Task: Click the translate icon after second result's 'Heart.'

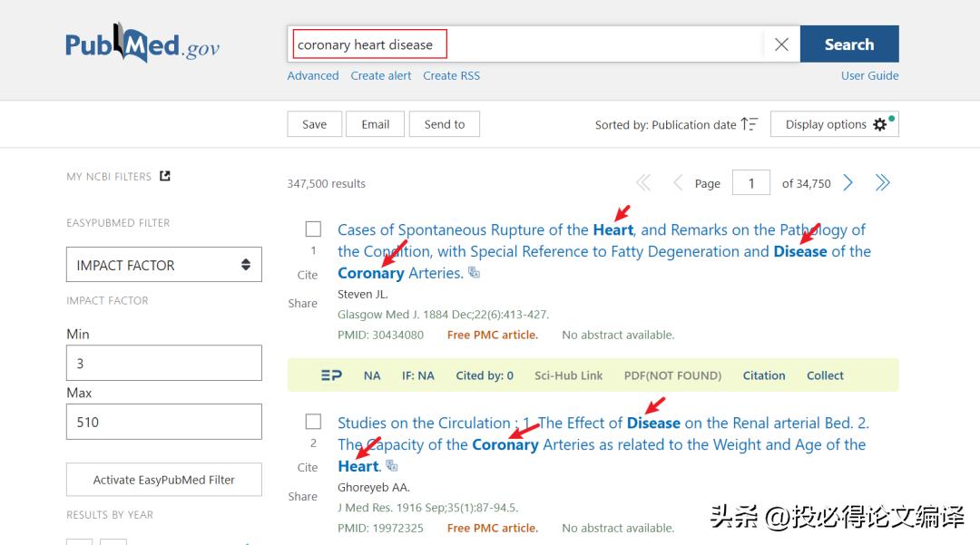Action: coord(392,466)
